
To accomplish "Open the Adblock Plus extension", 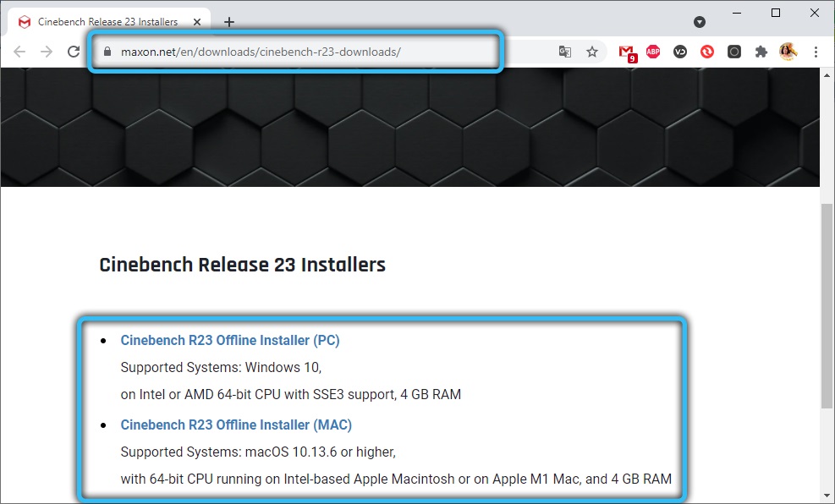I will tap(653, 52).
